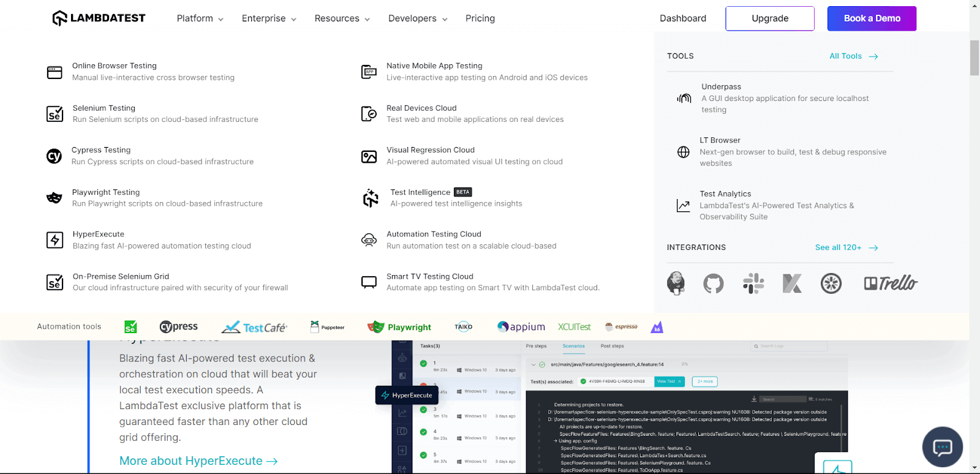Image resolution: width=980 pixels, height=474 pixels.
Task: Click the Visual Regression Cloud icon
Action: tap(369, 157)
